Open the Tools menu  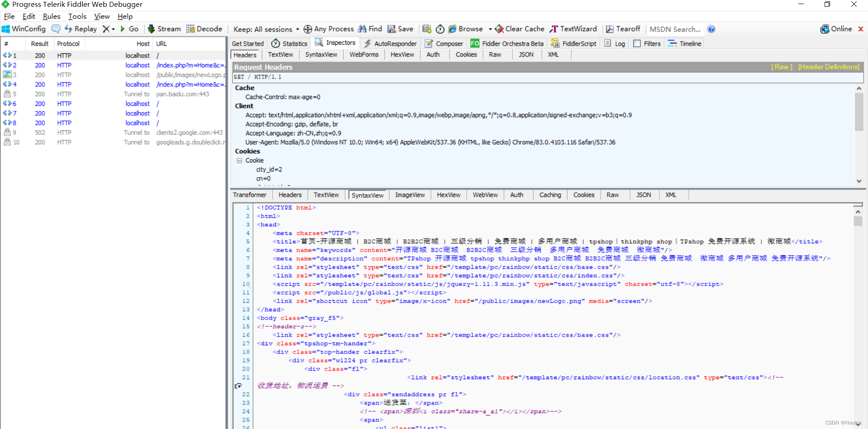coord(77,16)
